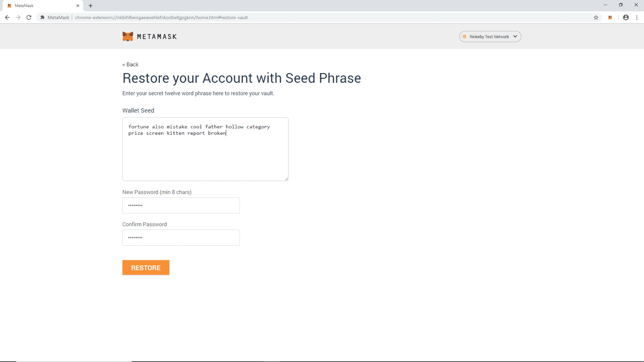Minimize the Chrome window
The width and height of the screenshot is (644, 362).
[605, 5]
